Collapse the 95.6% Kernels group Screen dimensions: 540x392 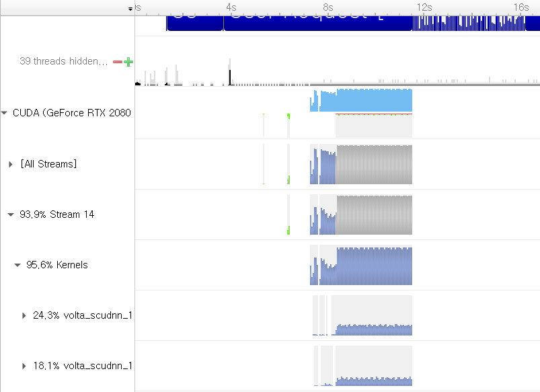click(x=18, y=264)
